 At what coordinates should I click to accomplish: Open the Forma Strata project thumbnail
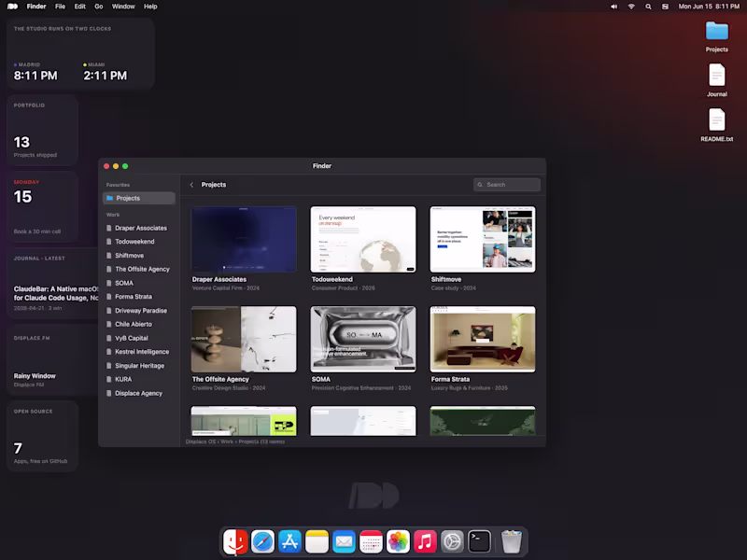(x=483, y=339)
